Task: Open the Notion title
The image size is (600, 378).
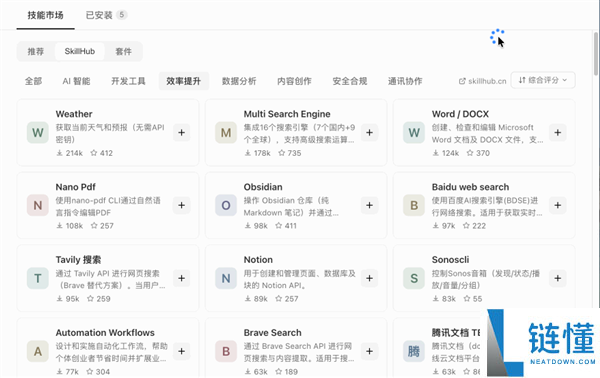Action: [x=258, y=260]
